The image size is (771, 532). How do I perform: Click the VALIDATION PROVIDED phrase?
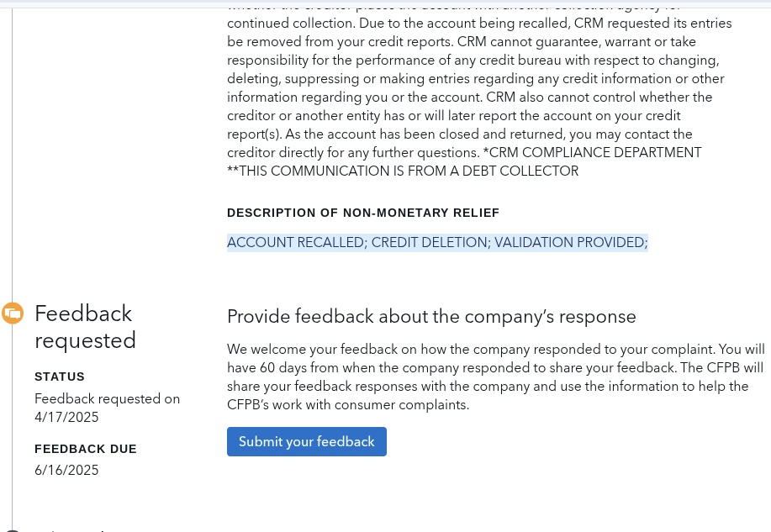571,242
